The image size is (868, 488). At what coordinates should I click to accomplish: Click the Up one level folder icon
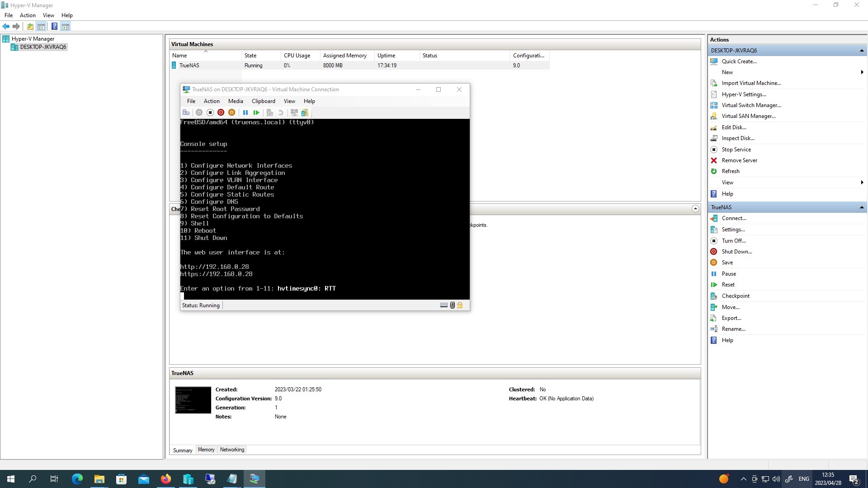30,26
